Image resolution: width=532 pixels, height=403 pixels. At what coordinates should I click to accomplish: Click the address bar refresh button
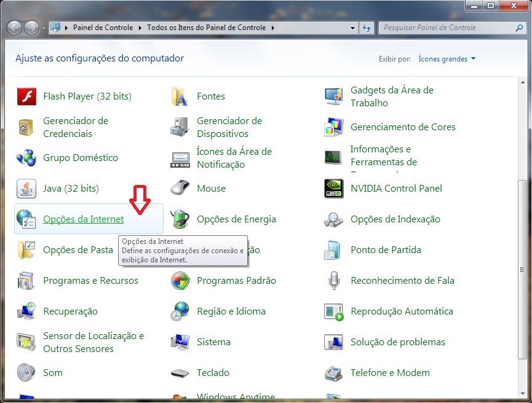pos(367,28)
